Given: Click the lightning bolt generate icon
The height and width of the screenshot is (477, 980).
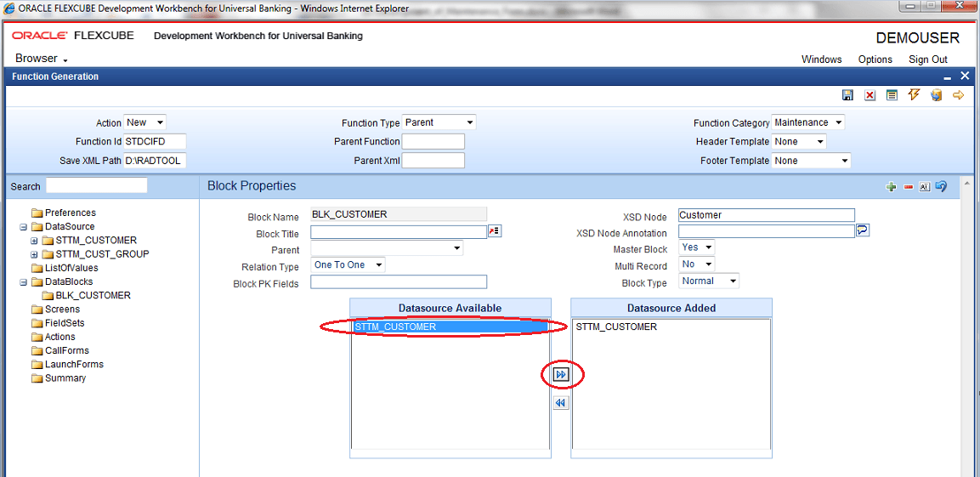Looking at the screenshot, I should tap(914, 95).
